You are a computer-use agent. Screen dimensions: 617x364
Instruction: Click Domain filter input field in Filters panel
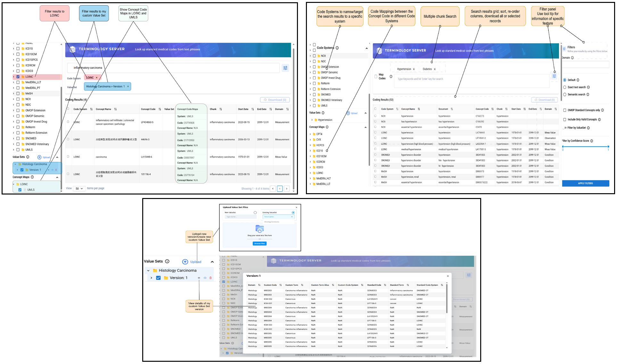coord(585,64)
